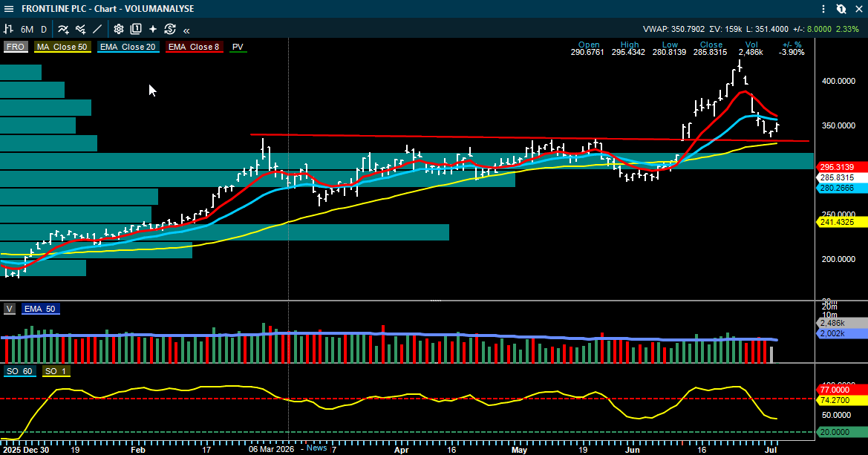Viewport: 868px width, 455px height.
Task: Click the 200.0000 price axis label
Action: [838, 259]
